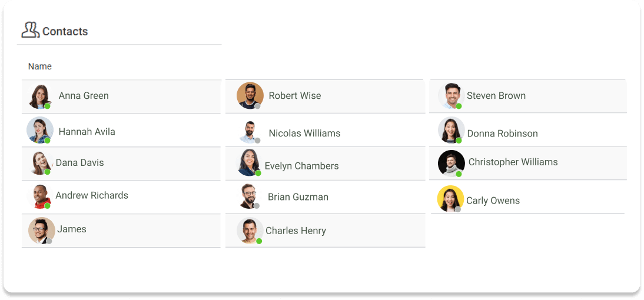This screenshot has width=644, height=300.
Task: Open Anna Green's avatar photo
Action: click(40, 96)
